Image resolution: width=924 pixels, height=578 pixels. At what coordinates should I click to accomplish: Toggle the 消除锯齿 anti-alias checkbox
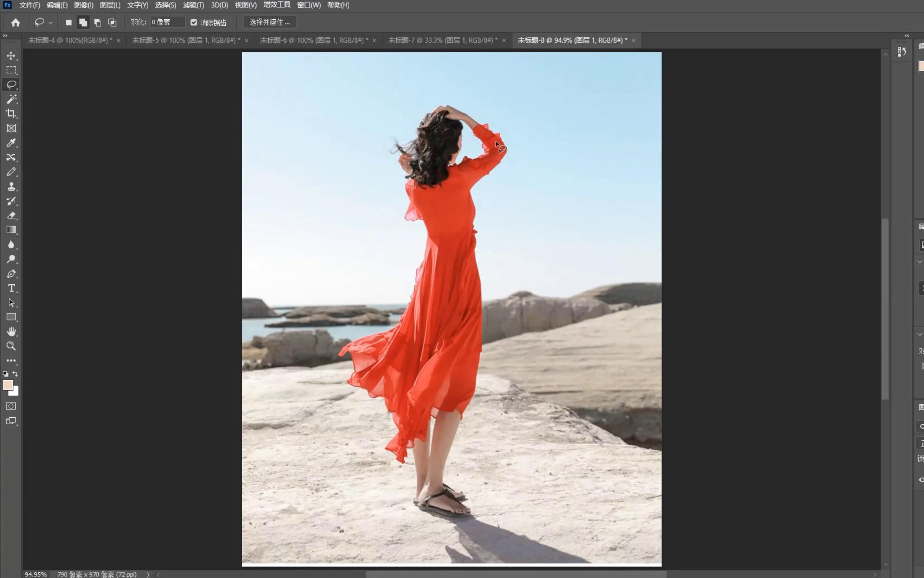click(x=194, y=22)
